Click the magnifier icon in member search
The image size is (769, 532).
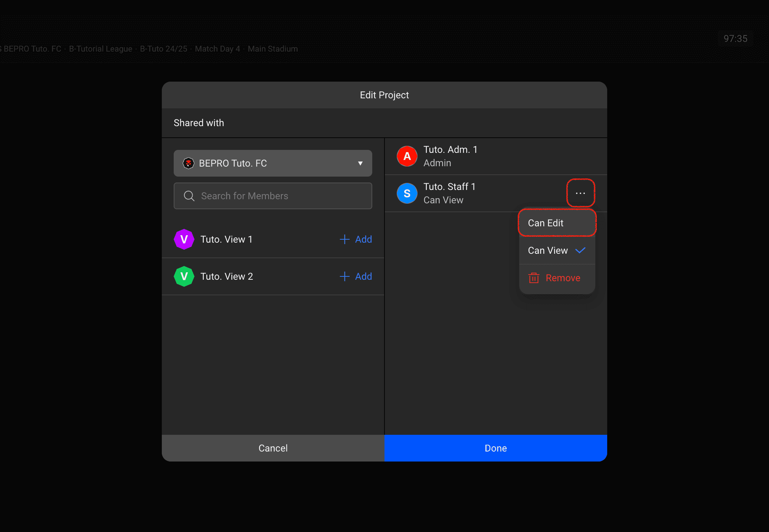tap(189, 196)
